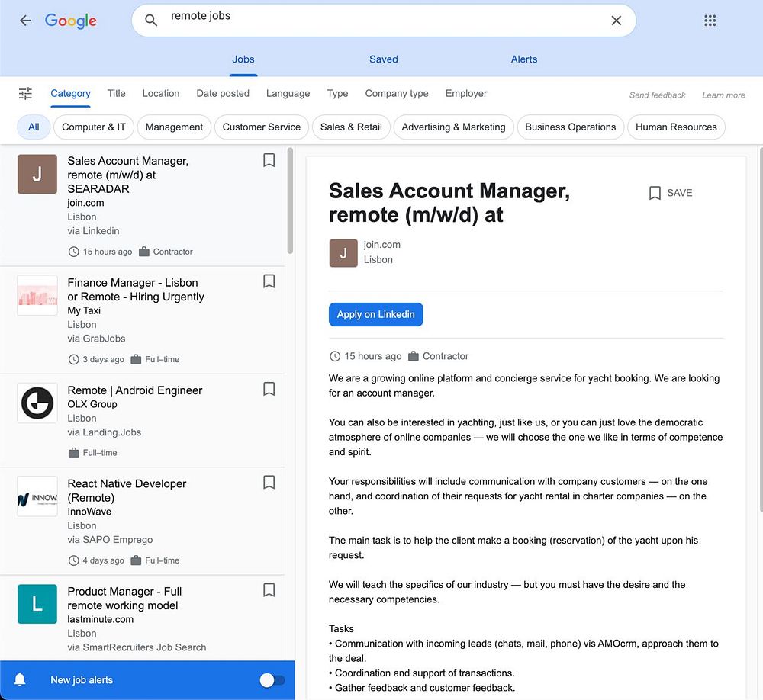This screenshot has height=700, width=763.
Task: Click 'via SmartRecruiters Job Search' text
Action: pyautogui.click(x=137, y=647)
